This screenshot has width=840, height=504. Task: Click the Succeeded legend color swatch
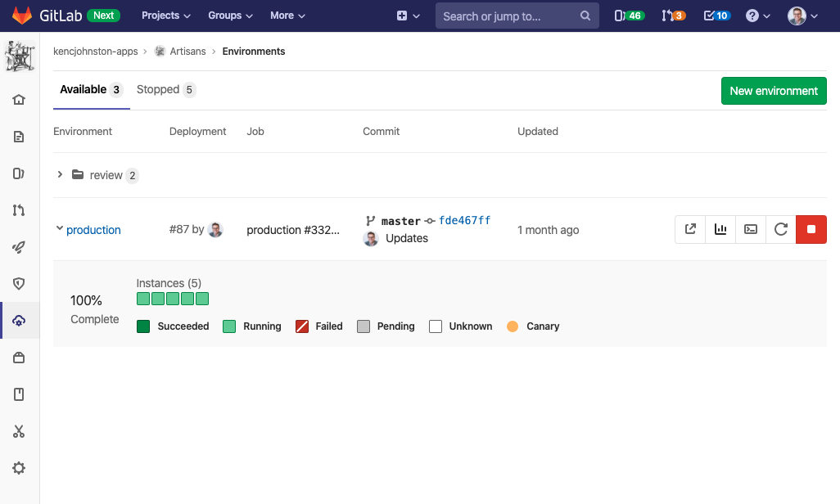click(x=143, y=326)
